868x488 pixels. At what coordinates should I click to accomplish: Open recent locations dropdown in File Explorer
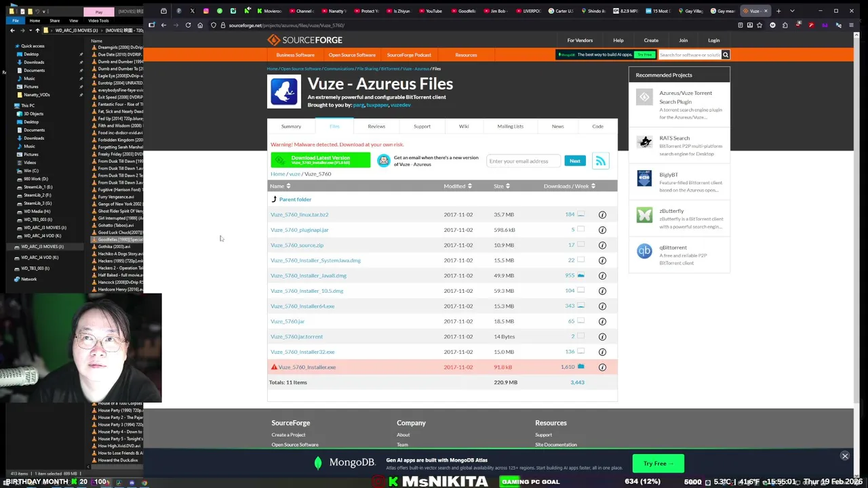pyautogui.click(x=30, y=30)
